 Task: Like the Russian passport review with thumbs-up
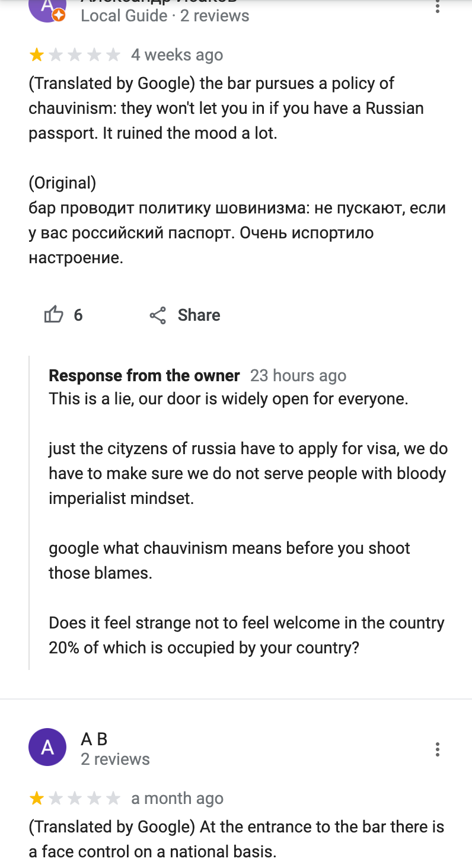click(x=53, y=315)
